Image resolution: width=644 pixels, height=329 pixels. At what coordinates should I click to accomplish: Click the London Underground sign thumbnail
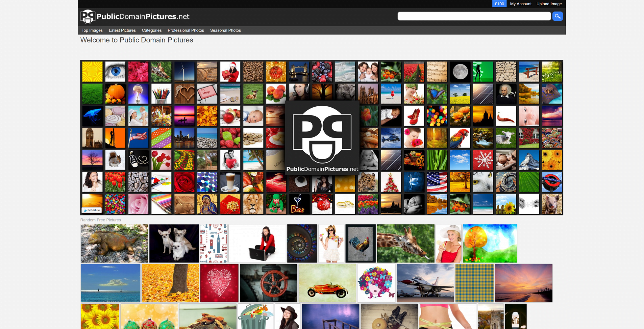click(552, 182)
